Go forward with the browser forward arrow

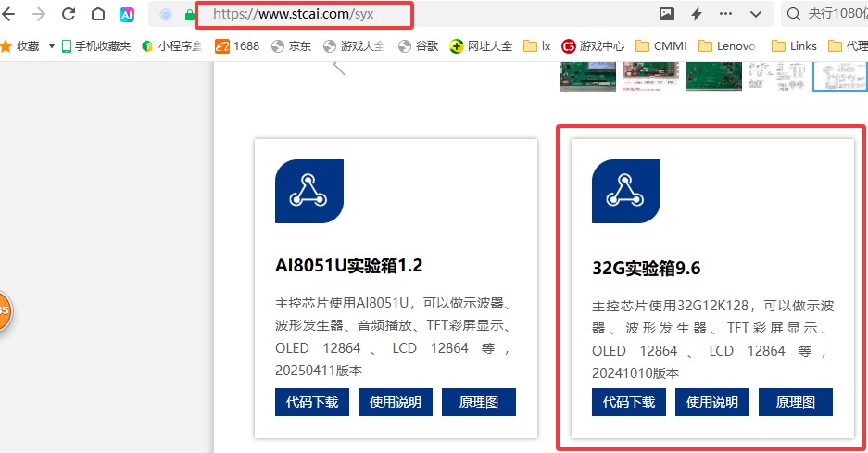pyautogui.click(x=39, y=14)
